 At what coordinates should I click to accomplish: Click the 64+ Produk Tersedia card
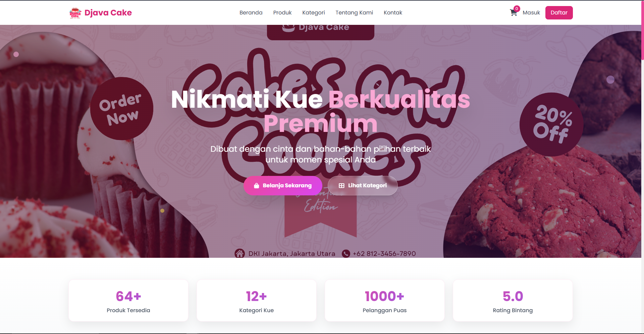[x=128, y=300]
